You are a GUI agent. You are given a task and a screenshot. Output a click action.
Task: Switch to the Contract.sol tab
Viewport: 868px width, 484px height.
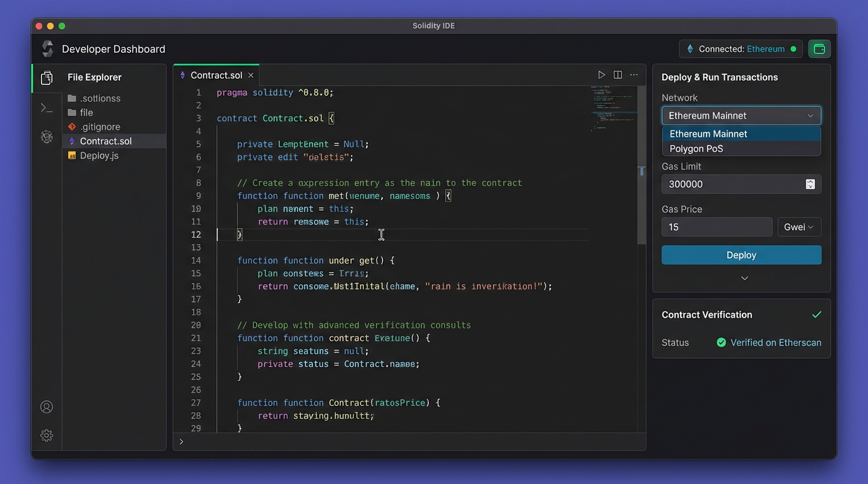(216, 74)
